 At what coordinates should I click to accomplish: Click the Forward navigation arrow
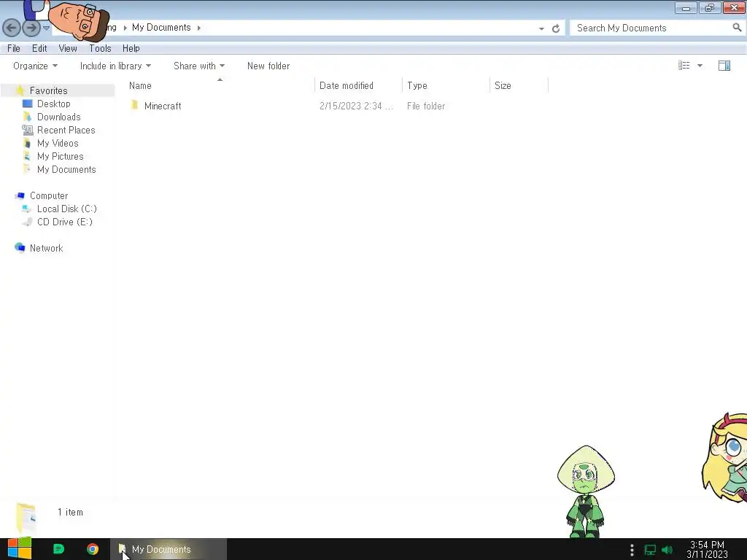(x=31, y=28)
